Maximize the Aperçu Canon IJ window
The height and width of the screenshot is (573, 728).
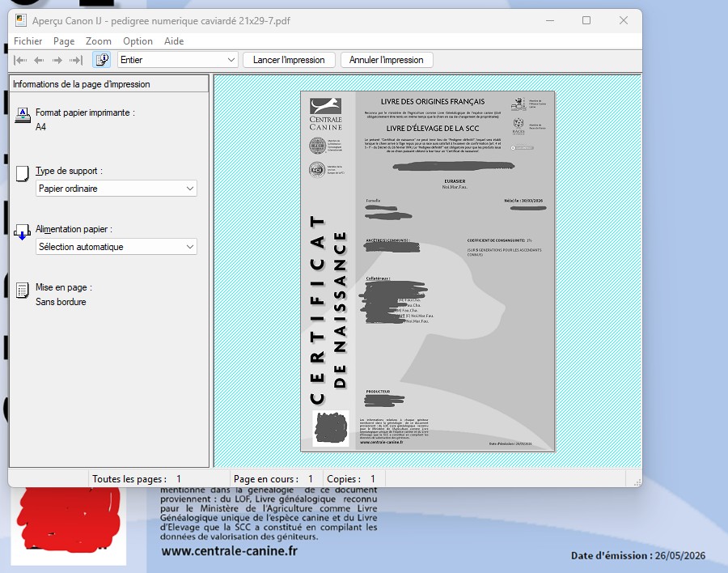(586, 20)
